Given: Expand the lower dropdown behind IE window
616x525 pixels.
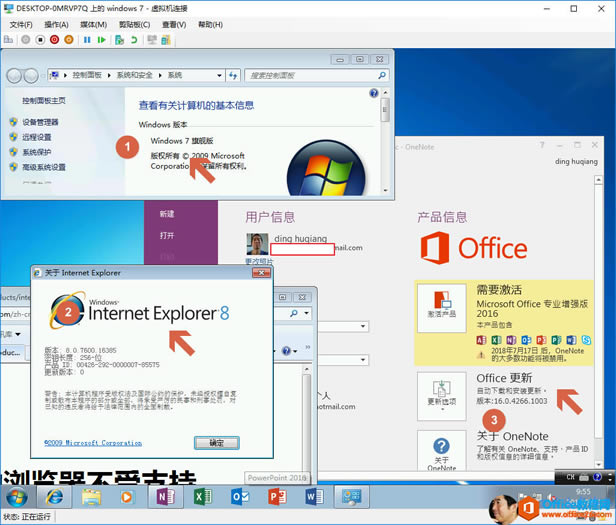Looking at the screenshot, I should 363,360.
